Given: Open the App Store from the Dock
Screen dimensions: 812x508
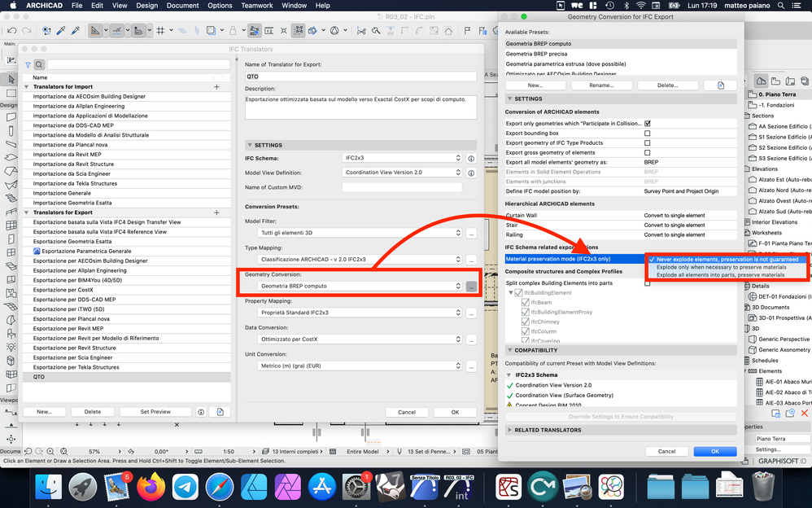Looking at the screenshot, I should tap(322, 487).
